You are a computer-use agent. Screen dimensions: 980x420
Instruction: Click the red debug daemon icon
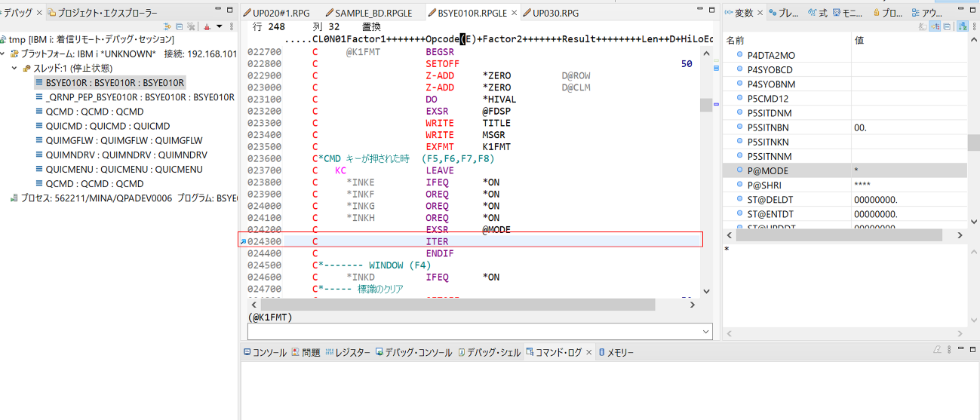click(x=207, y=26)
